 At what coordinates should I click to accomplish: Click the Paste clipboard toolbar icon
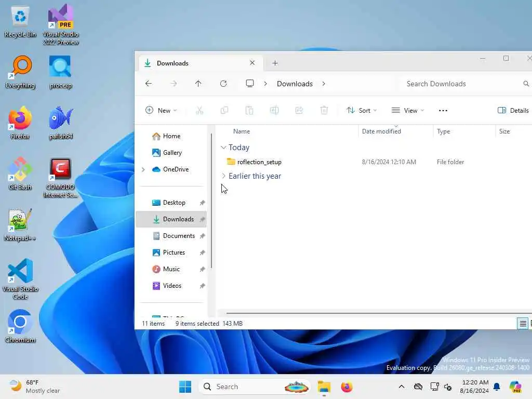coord(249,110)
